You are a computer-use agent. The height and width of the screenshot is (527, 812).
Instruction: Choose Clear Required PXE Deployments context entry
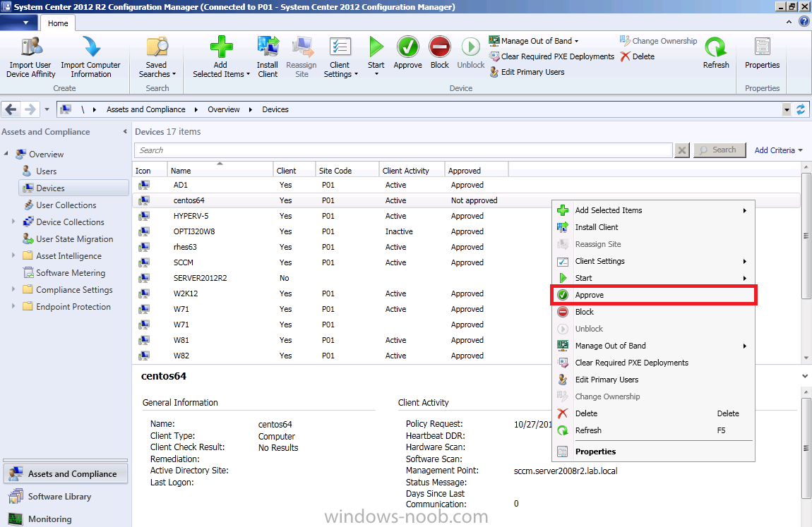click(654, 363)
